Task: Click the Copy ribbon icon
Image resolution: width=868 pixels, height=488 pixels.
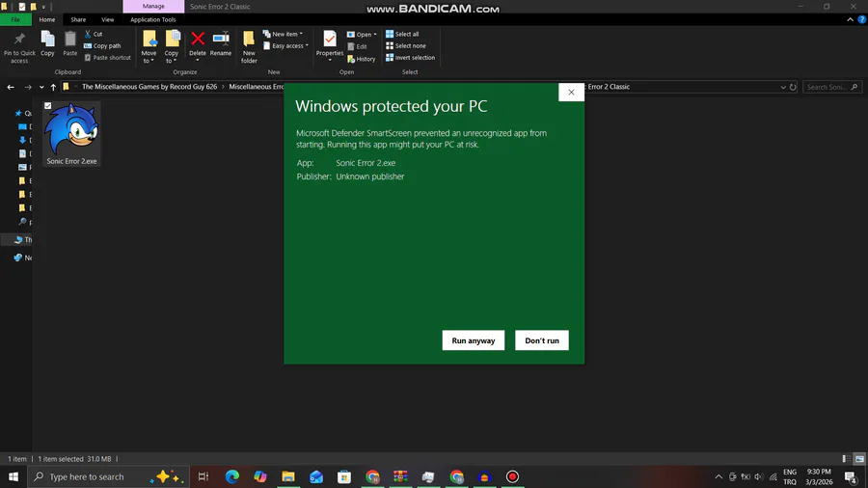Action: pyautogui.click(x=47, y=44)
